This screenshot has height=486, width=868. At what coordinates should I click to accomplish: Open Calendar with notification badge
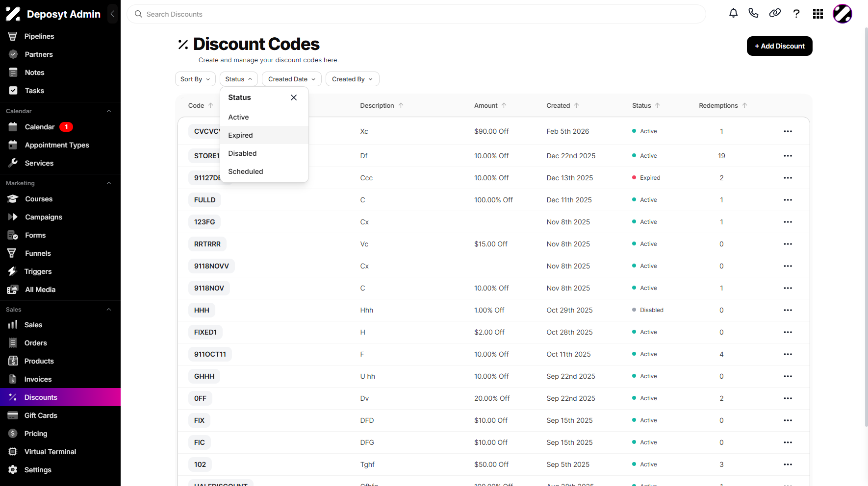click(60, 127)
